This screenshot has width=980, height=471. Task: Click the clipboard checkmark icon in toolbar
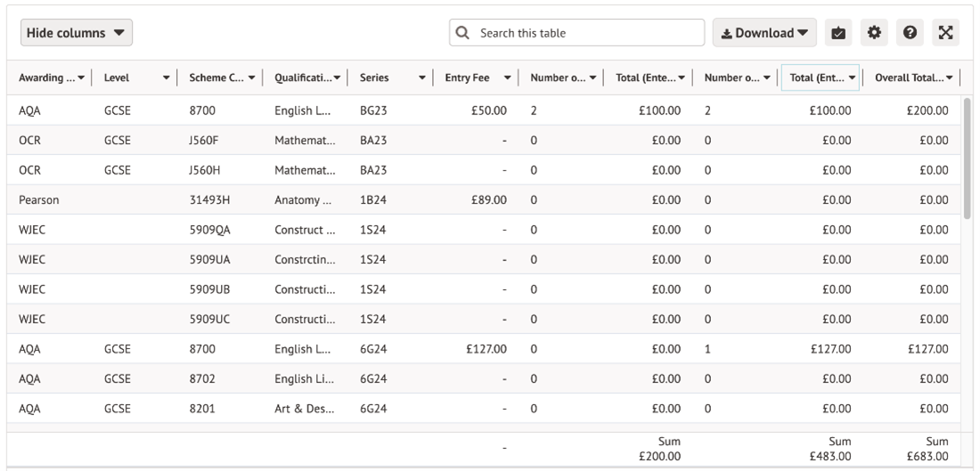point(837,33)
